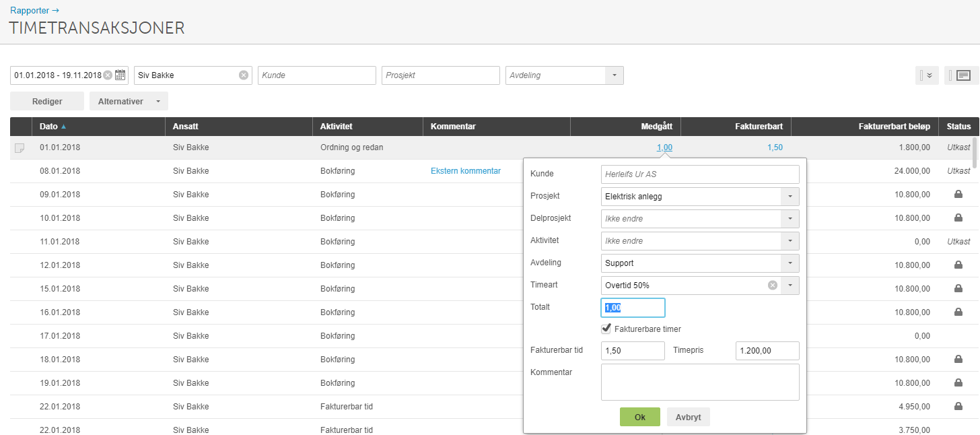Click the Timepris input field
Viewport: 980px width, 435px height.
pyautogui.click(x=767, y=351)
